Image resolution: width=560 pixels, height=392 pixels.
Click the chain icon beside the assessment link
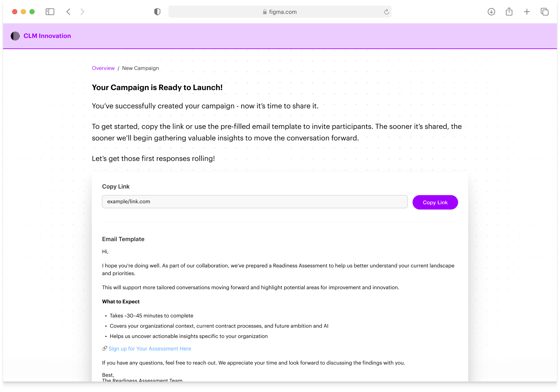[104, 348]
